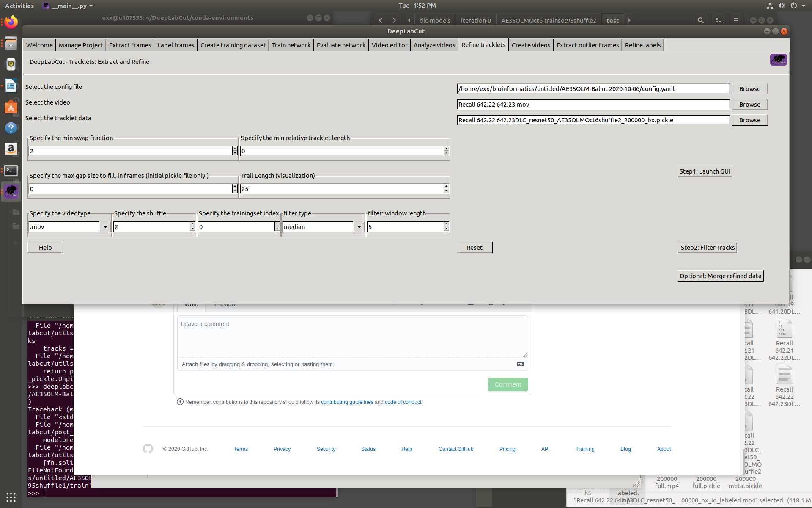Open network status icon in top bar
The image size is (812, 508).
[x=770, y=6]
